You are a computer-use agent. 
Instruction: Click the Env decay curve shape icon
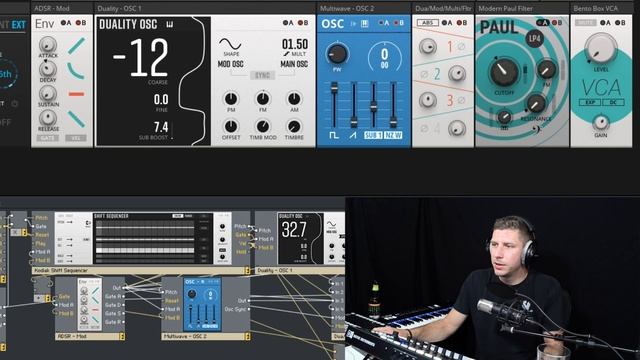coord(76,71)
